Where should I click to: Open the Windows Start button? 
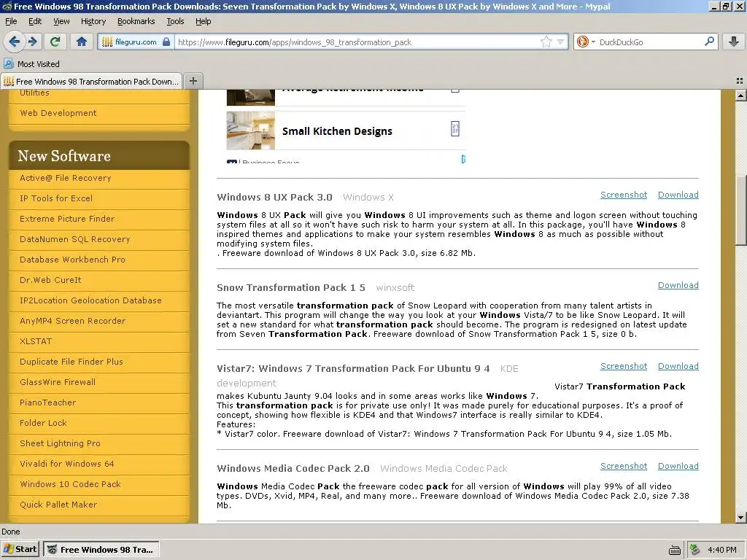(20, 550)
